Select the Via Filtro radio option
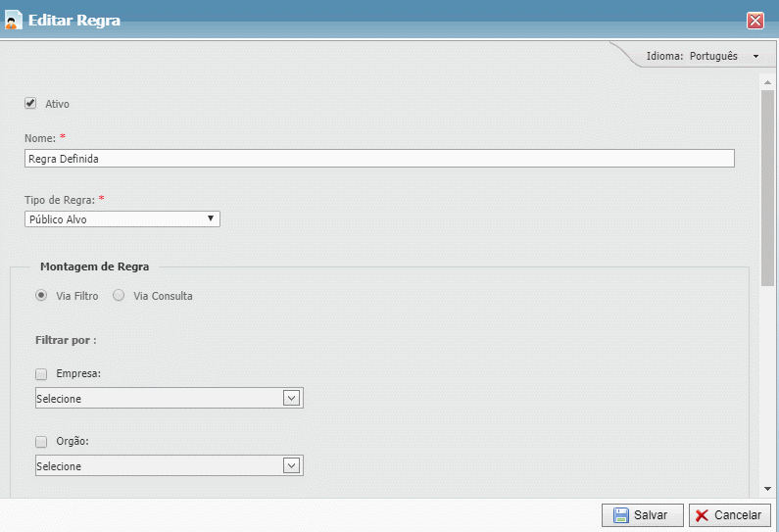Image resolution: width=779 pixels, height=532 pixels. [41, 295]
